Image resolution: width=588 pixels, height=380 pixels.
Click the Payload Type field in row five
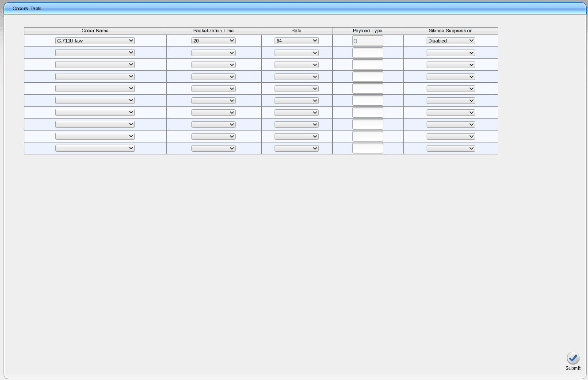click(x=368, y=88)
